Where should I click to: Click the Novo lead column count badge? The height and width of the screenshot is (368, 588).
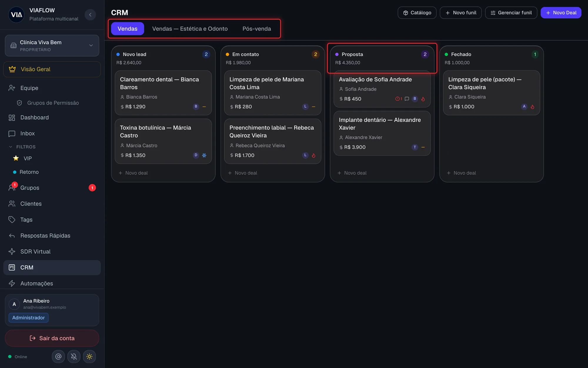[x=206, y=54]
